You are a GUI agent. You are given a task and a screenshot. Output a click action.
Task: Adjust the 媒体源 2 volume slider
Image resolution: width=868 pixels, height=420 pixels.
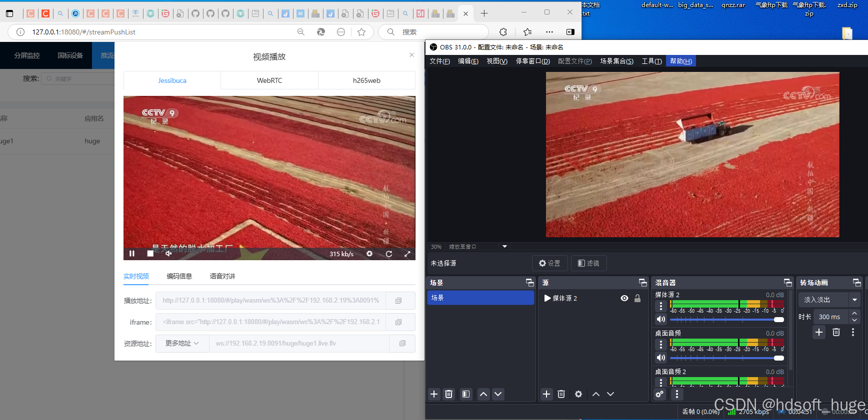727,320
